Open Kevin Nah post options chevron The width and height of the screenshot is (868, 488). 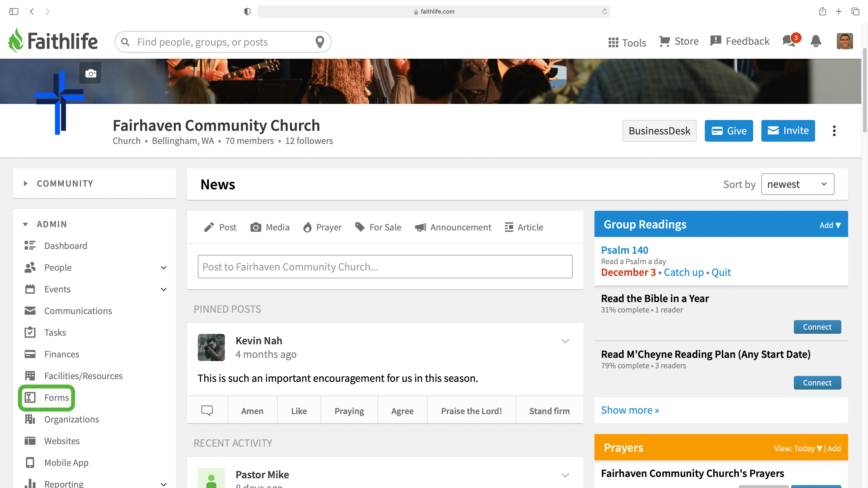[x=565, y=341]
